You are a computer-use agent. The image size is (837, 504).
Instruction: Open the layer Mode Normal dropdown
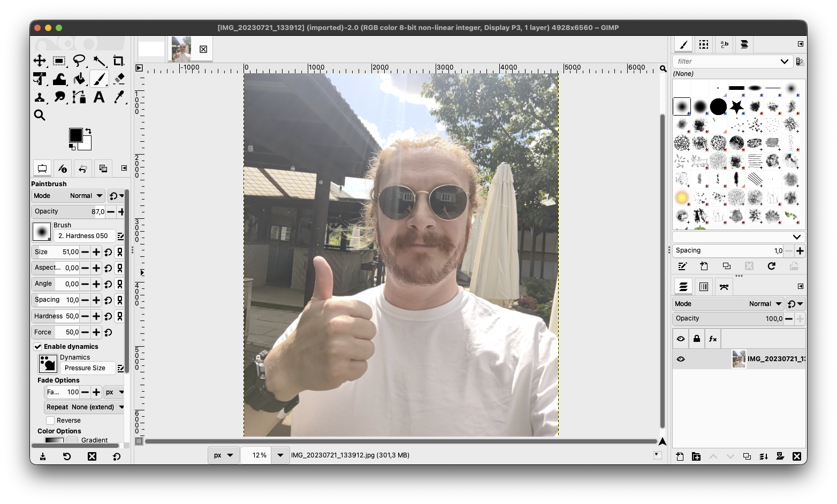(728, 304)
